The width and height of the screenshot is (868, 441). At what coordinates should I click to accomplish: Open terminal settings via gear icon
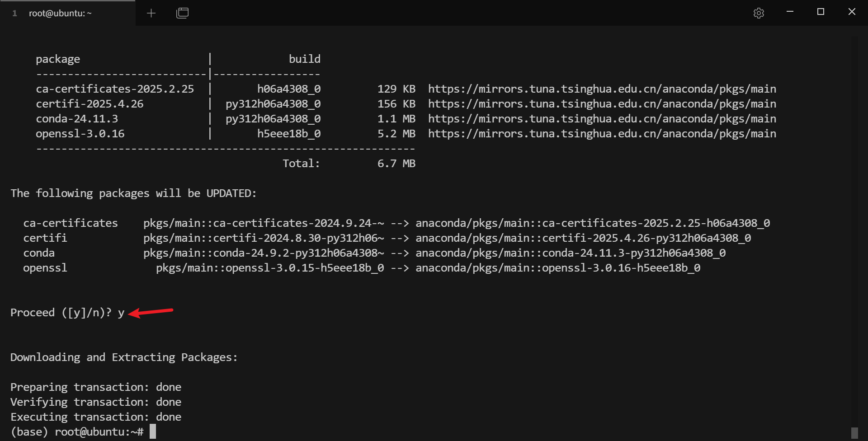click(759, 13)
